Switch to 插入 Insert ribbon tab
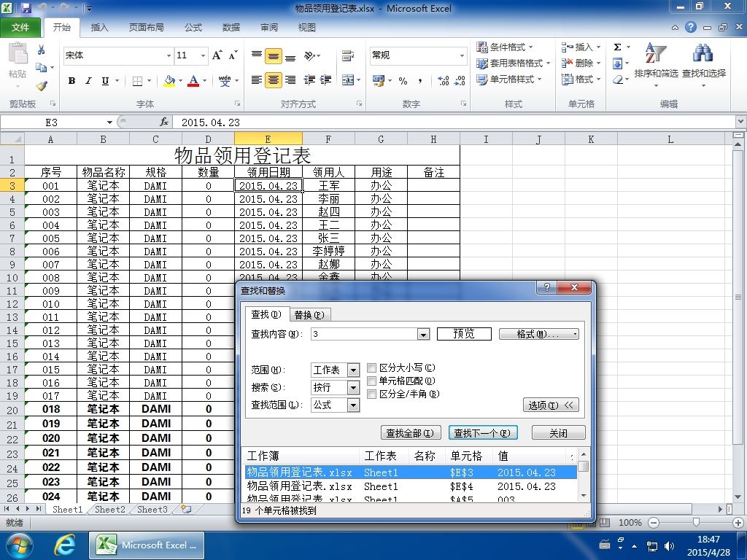Screen dimensions: 747x560 tap(99, 28)
